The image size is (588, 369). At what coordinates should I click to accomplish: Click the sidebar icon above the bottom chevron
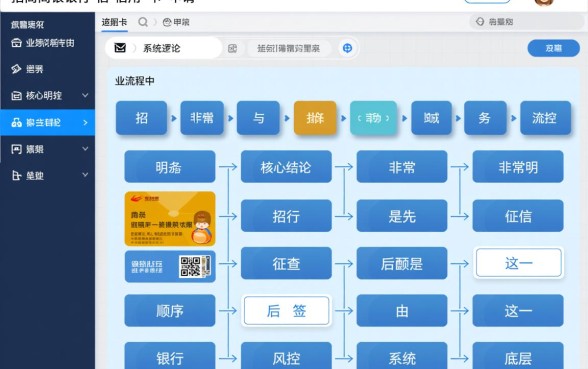coord(16,176)
